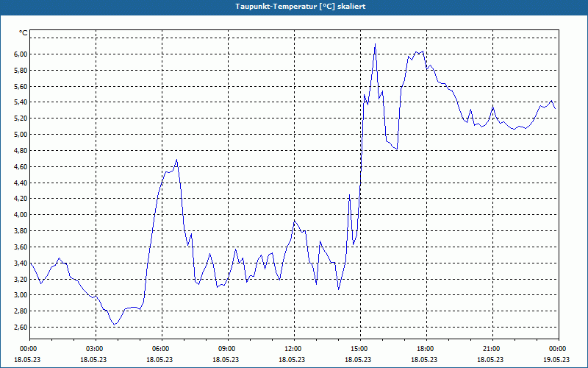Viewport: 588px width, 368px height.
Task: Select the 2,60 y-axis label
Action: [21, 328]
